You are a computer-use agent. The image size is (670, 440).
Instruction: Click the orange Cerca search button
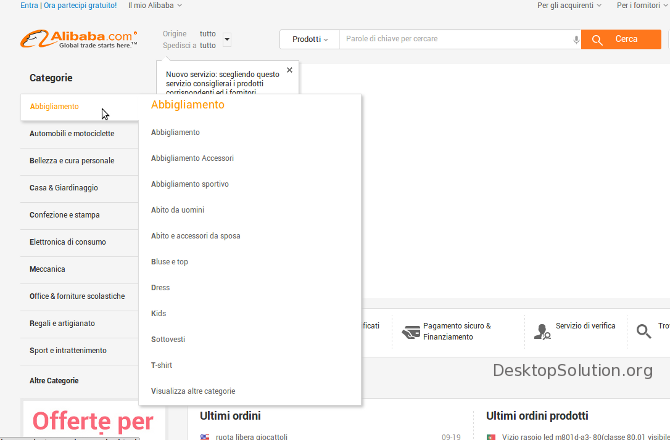(620, 39)
